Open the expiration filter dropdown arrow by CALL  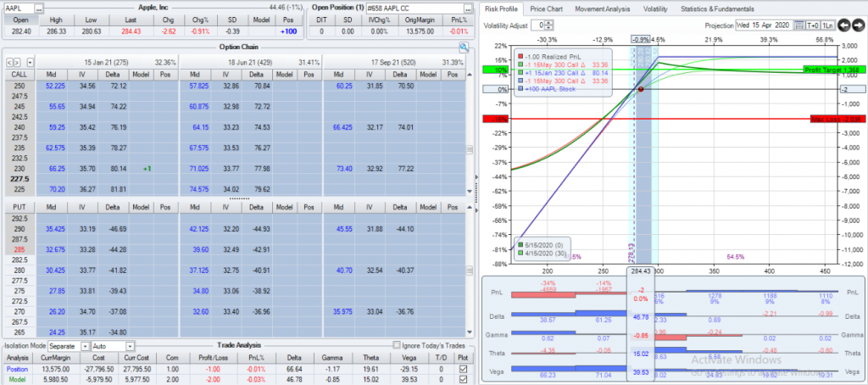30,63
